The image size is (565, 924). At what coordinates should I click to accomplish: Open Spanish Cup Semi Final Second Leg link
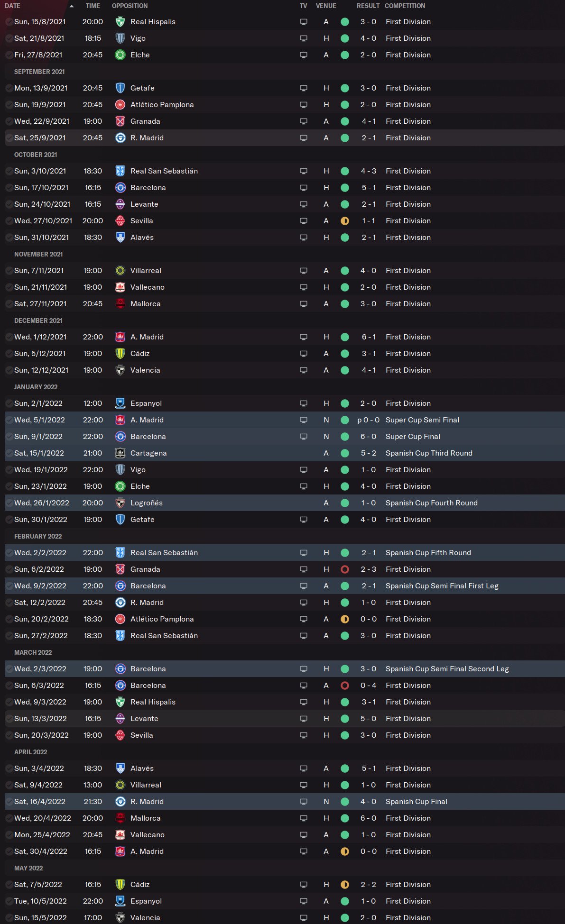(x=447, y=669)
